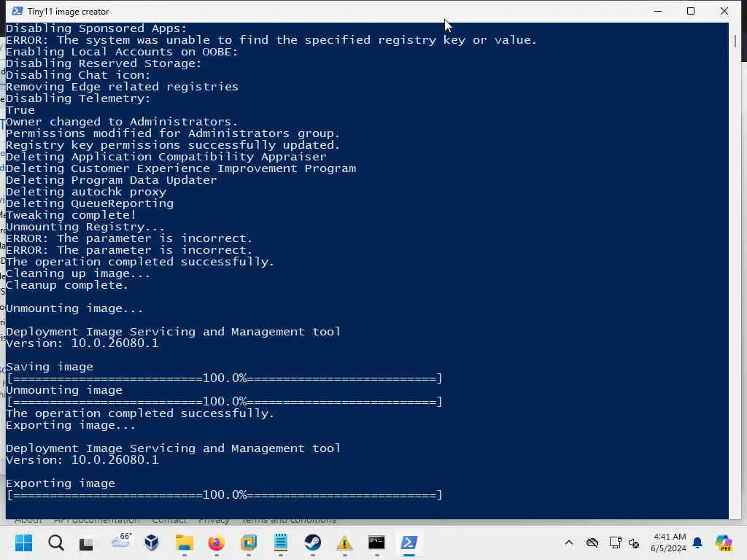Open the muted volume tray icon

click(x=634, y=542)
